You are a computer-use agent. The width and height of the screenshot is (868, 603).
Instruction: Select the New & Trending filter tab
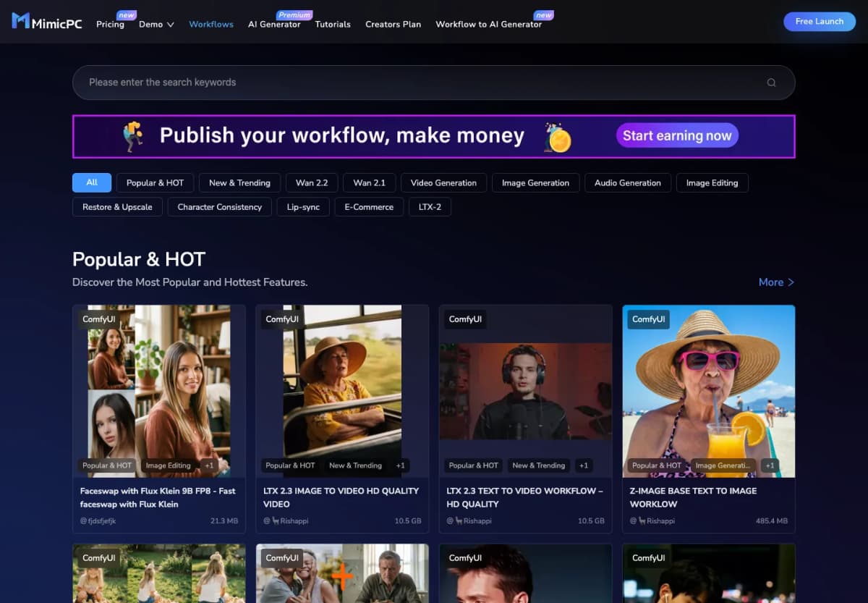coord(239,182)
